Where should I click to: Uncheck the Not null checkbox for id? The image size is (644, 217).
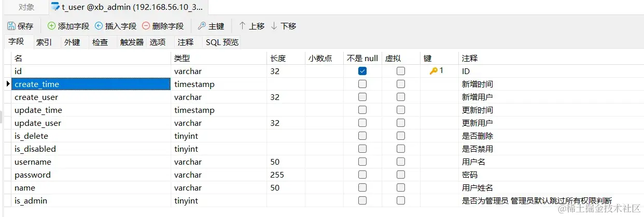click(x=362, y=71)
